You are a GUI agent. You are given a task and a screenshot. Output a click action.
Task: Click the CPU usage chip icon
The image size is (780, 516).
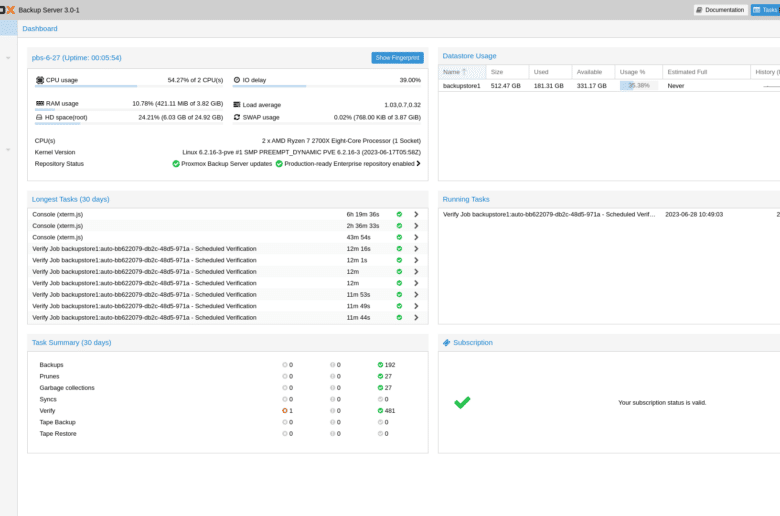pyautogui.click(x=40, y=80)
